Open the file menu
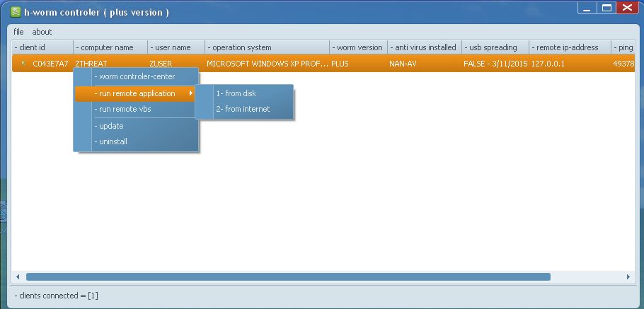Screen dimensions: 644x309 (18, 32)
